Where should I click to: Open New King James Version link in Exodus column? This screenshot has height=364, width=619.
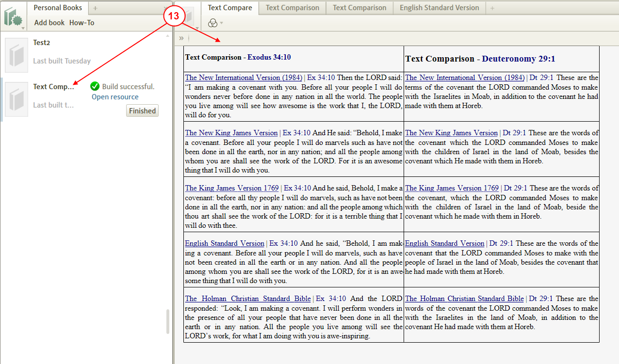[x=231, y=133]
